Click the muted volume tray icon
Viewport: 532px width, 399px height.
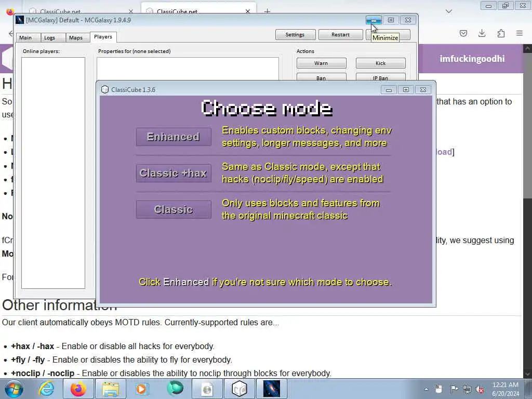(x=480, y=389)
